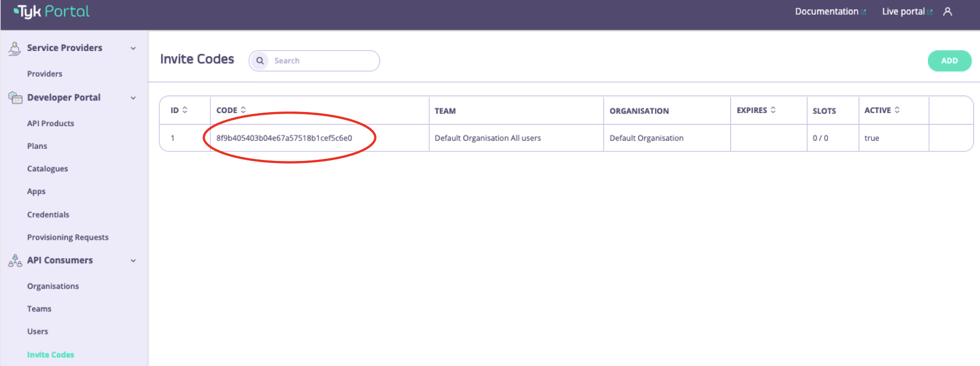Click the search magnifier icon

point(260,60)
